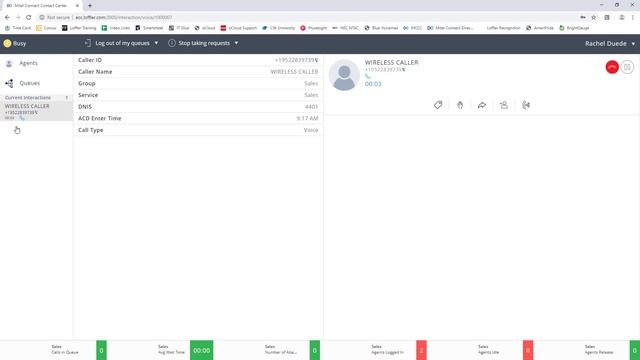The width and height of the screenshot is (640, 360).
Task: Reload the page with browser refresh icon
Action: [29, 17]
